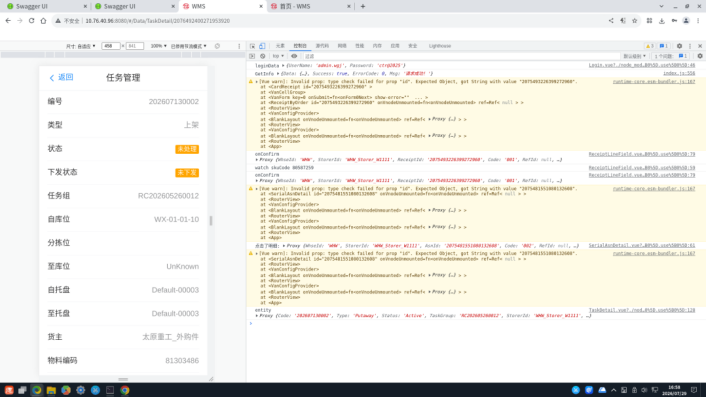Click the warnings count badge showing 3
This screenshot has height=397, width=706.
tap(650, 46)
